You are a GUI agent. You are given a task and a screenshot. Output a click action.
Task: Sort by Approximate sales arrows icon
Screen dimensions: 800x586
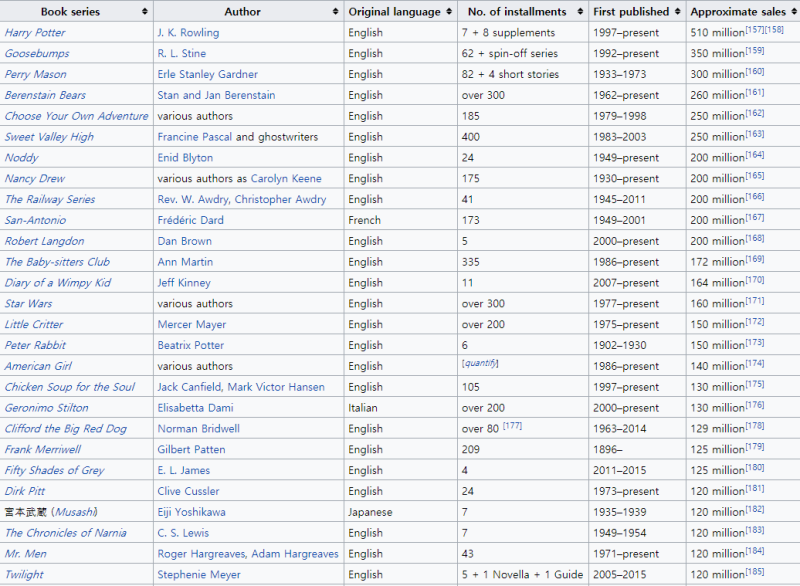click(794, 11)
